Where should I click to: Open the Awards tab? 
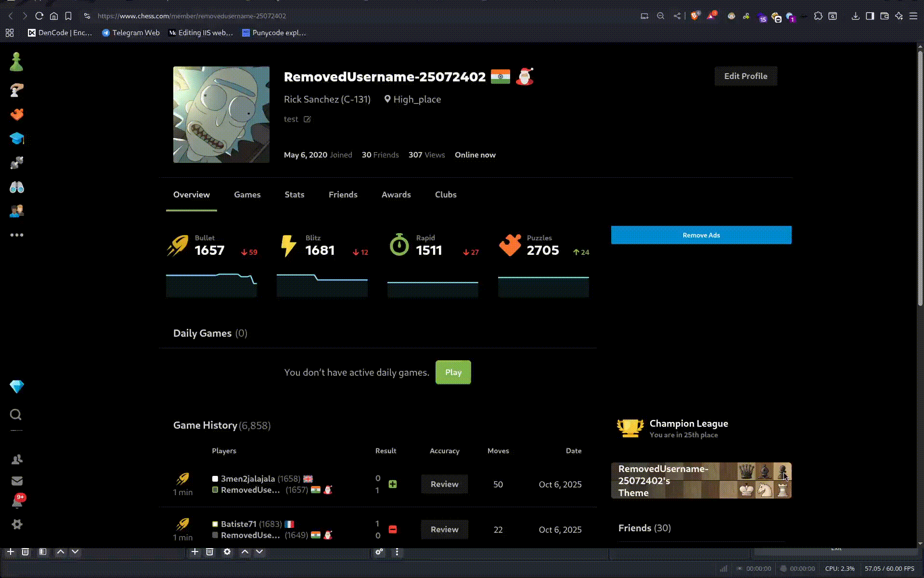[396, 195]
